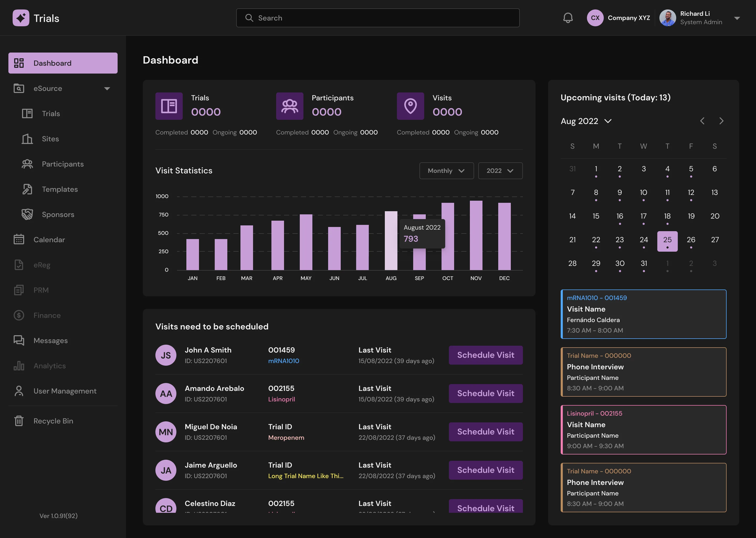The height and width of the screenshot is (538, 756).
Task: Click the eSource folder icon
Action: 19,89
